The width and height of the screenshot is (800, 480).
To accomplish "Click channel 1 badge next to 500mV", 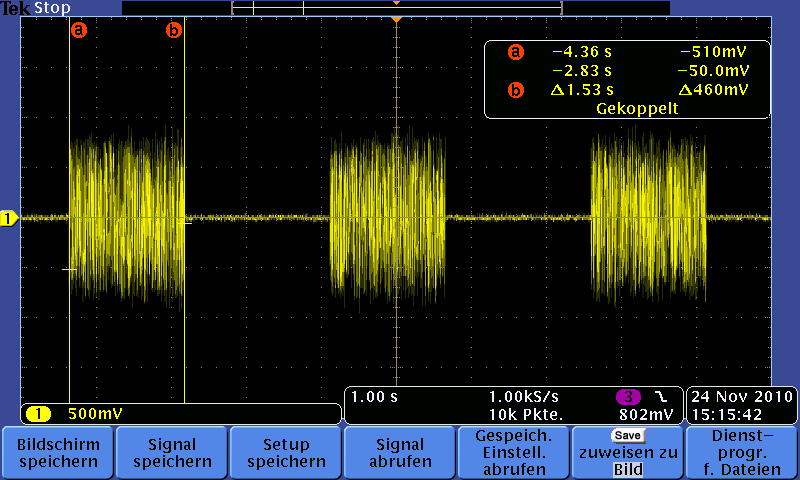I will coord(38,414).
